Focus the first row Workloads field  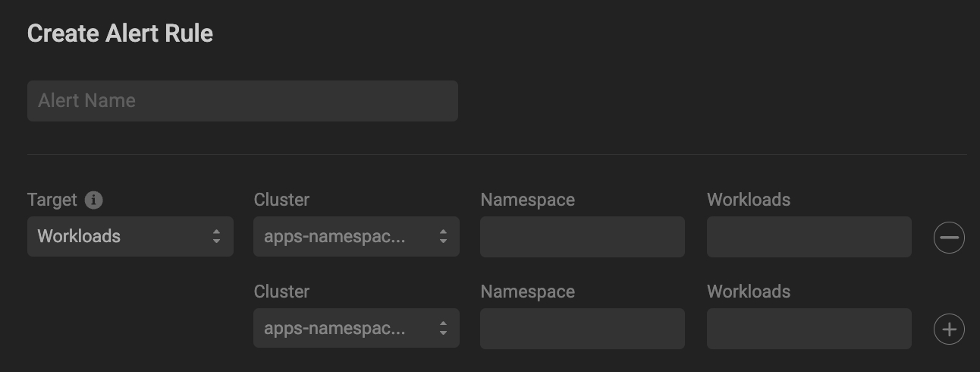coord(809,236)
